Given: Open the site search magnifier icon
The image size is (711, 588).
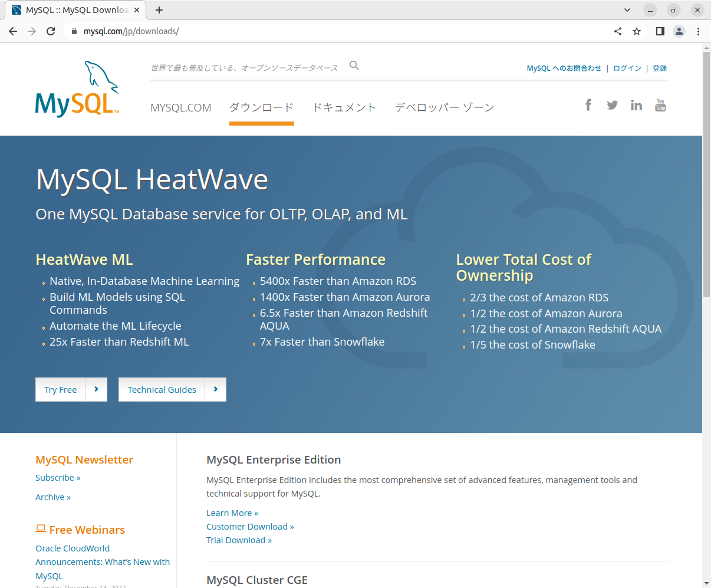Looking at the screenshot, I should click(354, 65).
